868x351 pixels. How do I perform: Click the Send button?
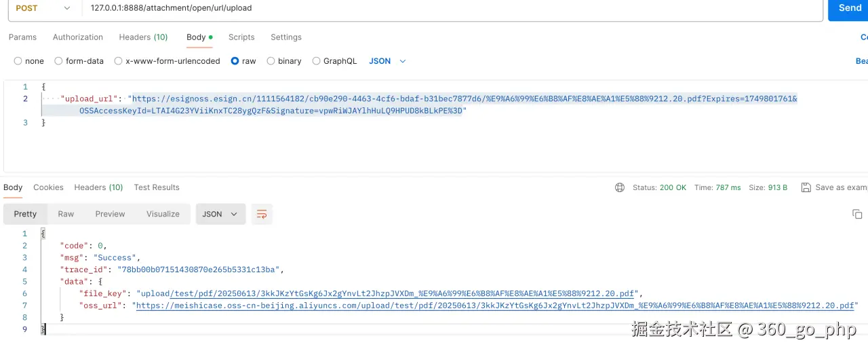(849, 8)
